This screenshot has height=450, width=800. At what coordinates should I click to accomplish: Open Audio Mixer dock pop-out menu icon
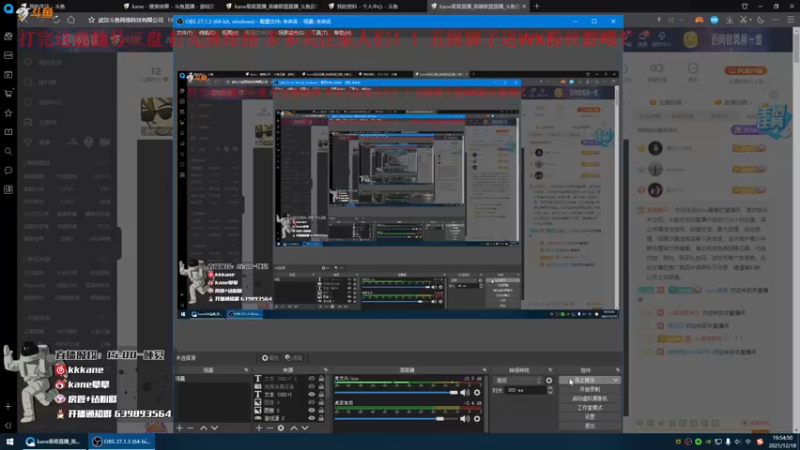[485, 370]
